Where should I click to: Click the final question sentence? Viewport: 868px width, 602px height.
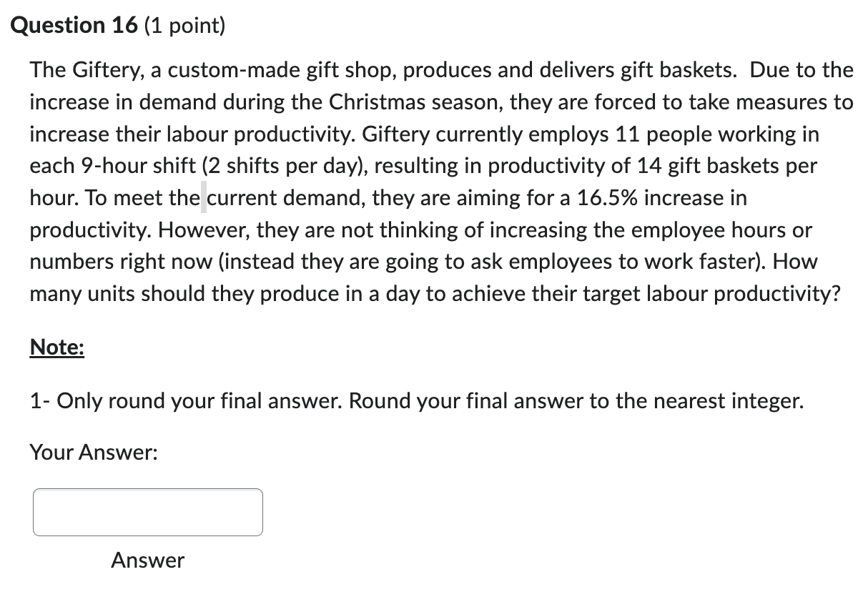[429, 293]
